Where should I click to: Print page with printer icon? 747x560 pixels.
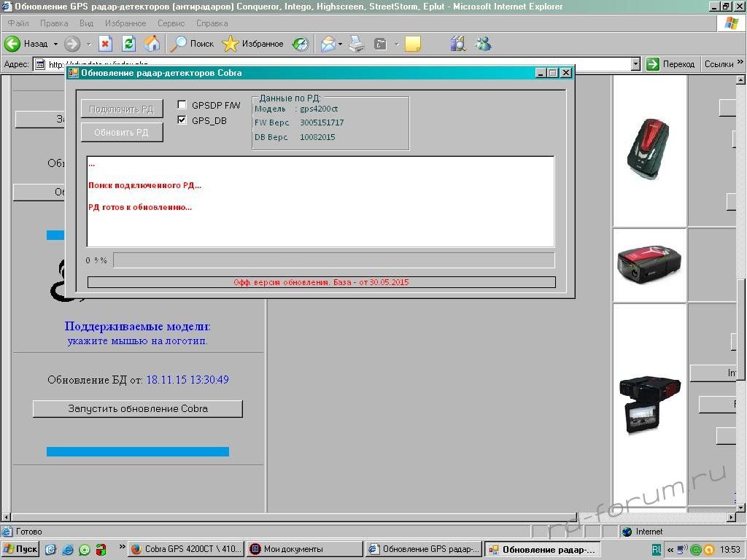pyautogui.click(x=356, y=44)
